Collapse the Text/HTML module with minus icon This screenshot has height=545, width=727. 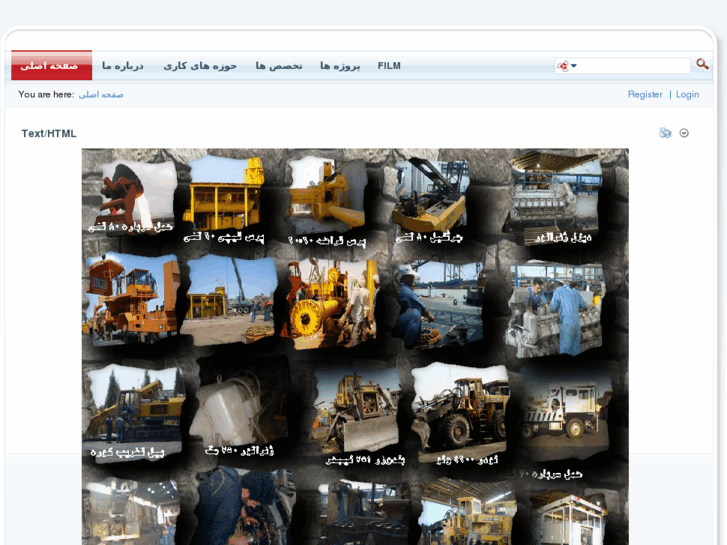click(684, 133)
